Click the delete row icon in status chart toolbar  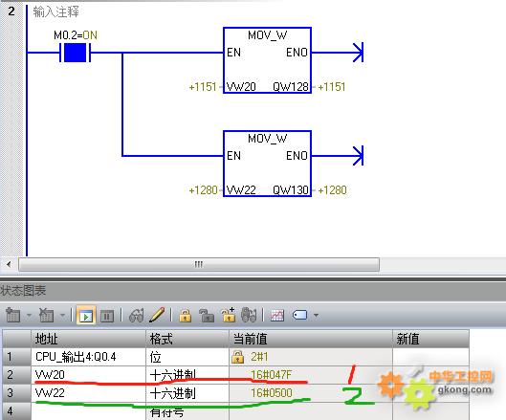[46, 315]
